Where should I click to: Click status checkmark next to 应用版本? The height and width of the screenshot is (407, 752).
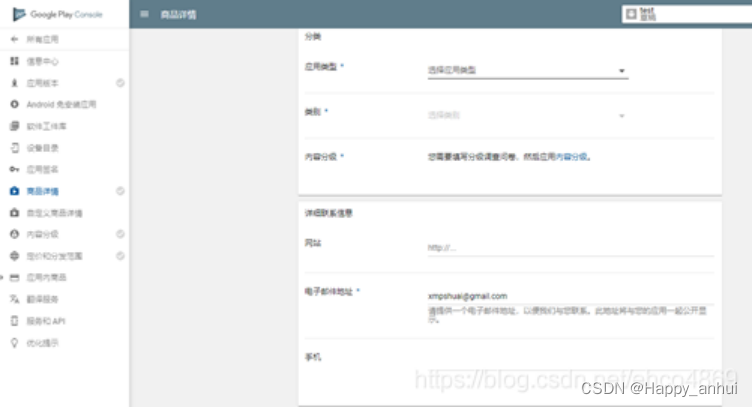[120, 83]
